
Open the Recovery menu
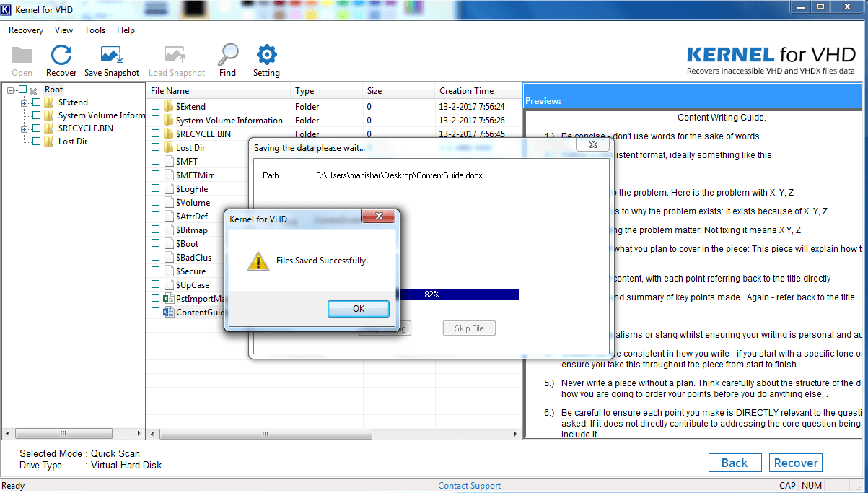[x=26, y=30]
